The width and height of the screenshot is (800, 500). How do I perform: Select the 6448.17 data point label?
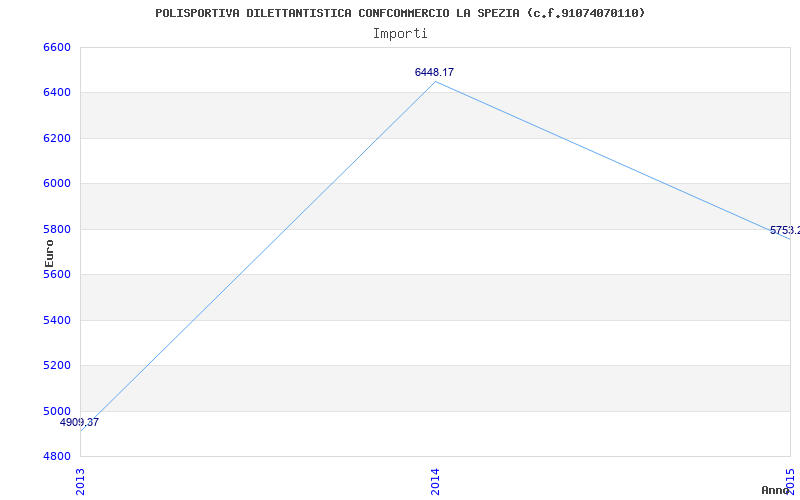coord(434,72)
